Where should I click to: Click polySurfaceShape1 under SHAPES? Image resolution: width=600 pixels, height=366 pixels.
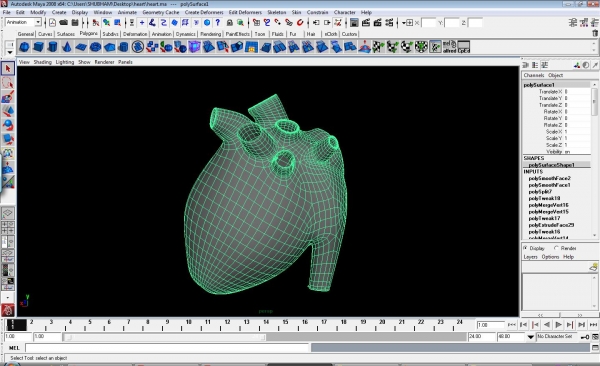pos(551,165)
